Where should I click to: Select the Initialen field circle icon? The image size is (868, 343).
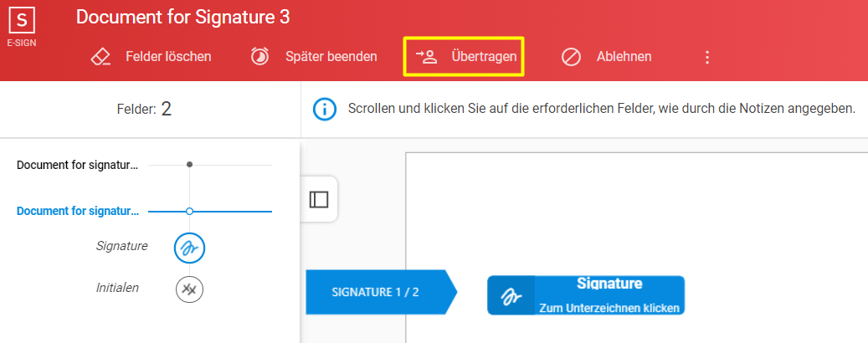coord(190,289)
